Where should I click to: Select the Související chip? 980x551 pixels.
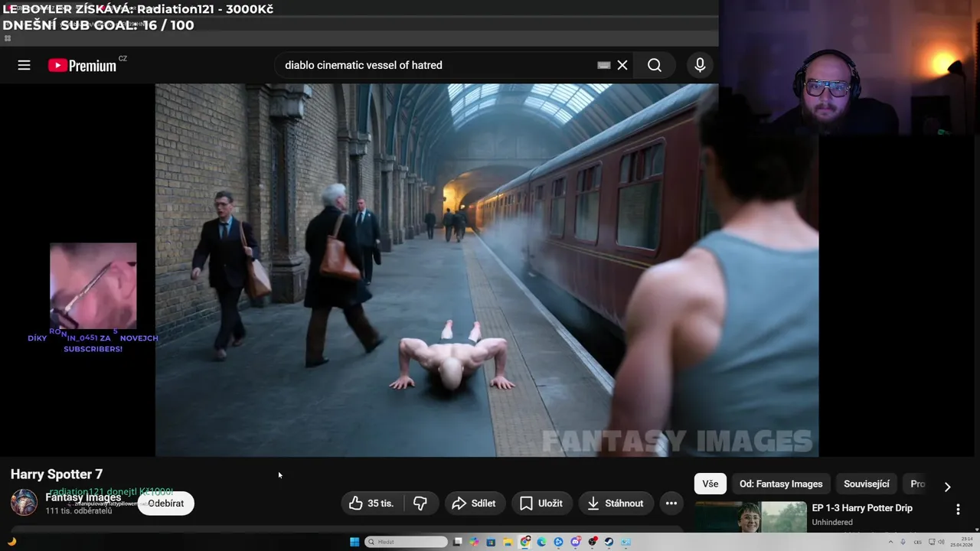coord(867,484)
